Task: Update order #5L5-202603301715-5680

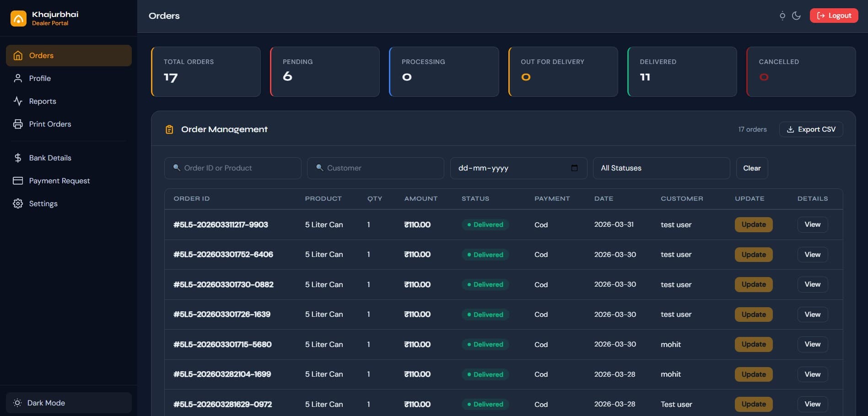Action: point(754,344)
